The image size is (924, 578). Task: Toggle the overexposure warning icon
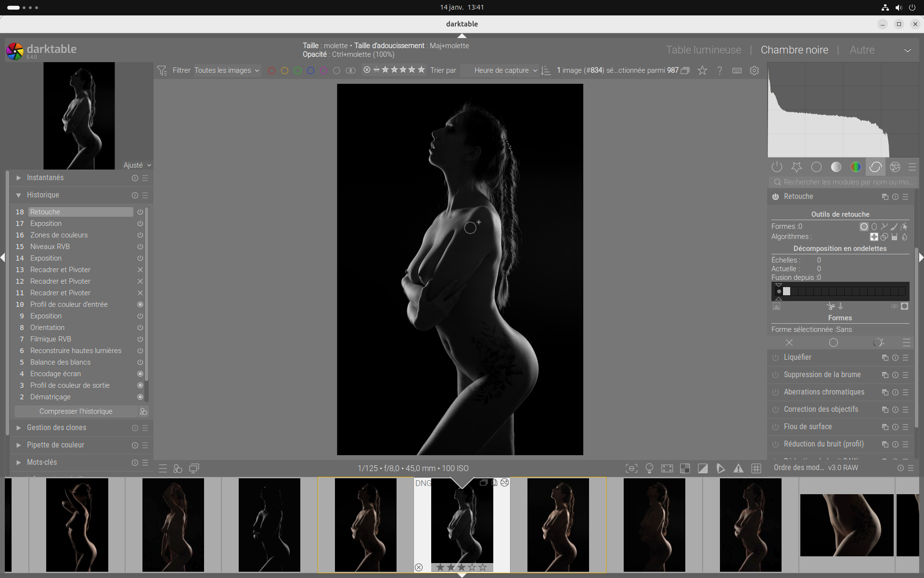[703, 468]
